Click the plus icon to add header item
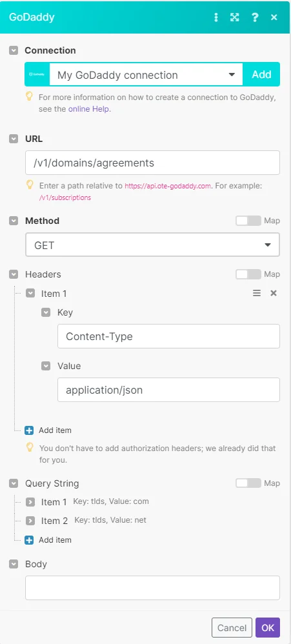This screenshot has width=291, height=644. coord(29,430)
